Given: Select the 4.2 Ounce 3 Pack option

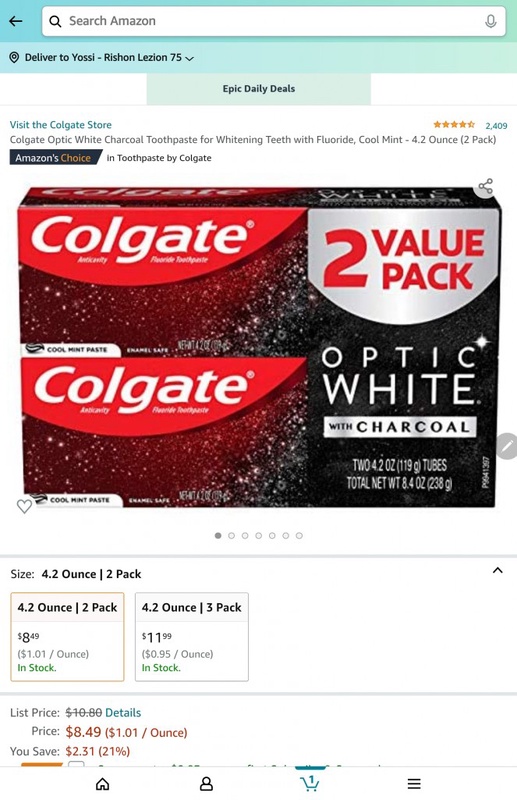Looking at the screenshot, I should coord(192,637).
